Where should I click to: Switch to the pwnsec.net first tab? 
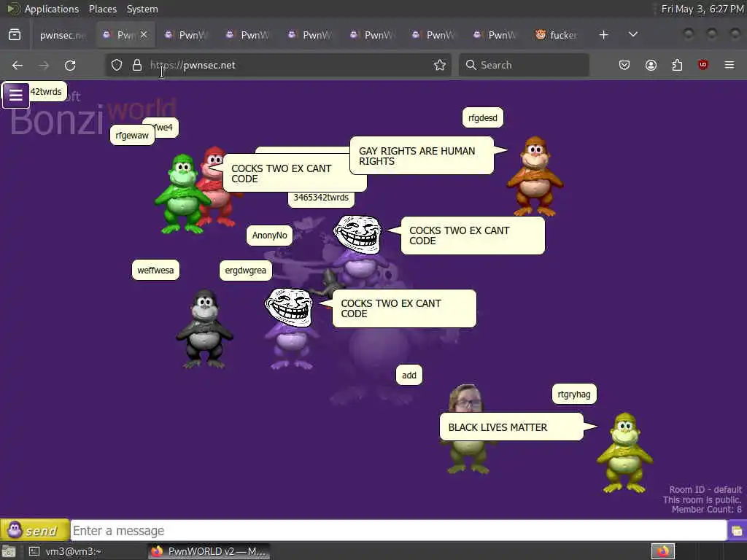coord(62,35)
